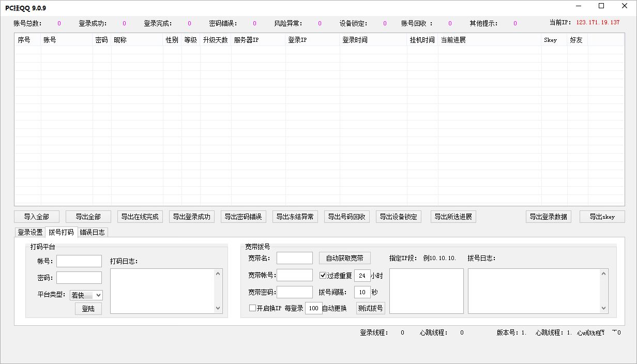The width and height of the screenshot is (637, 364).
Task: Click the 拨号日志 scrollbar down arrow
Action: [x=604, y=309]
